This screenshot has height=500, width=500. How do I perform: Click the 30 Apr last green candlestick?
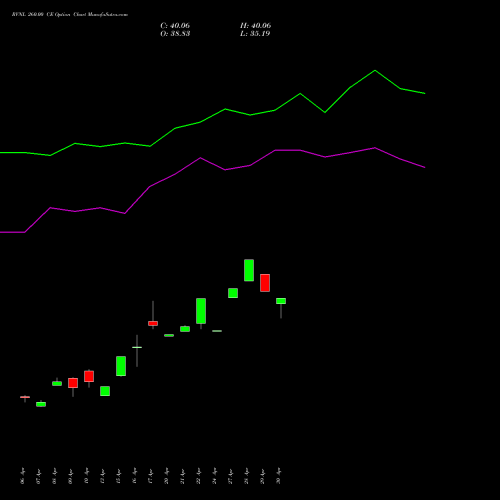coord(281,301)
